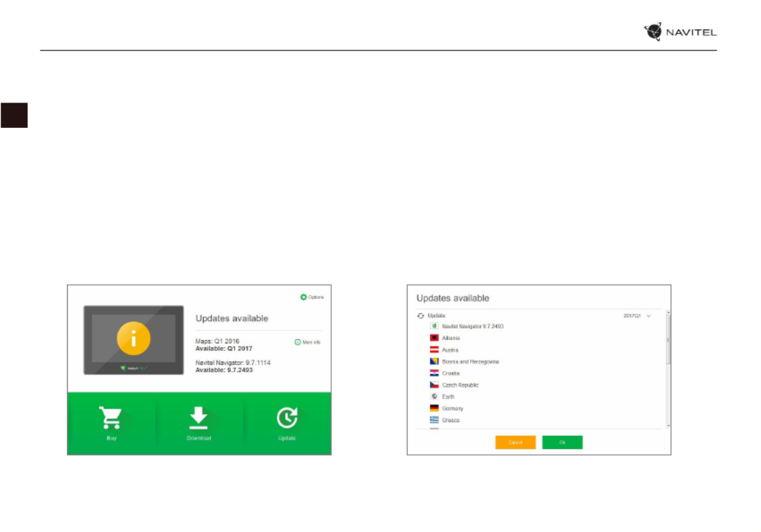
Task: Click the Download label text
Action: 199,438
